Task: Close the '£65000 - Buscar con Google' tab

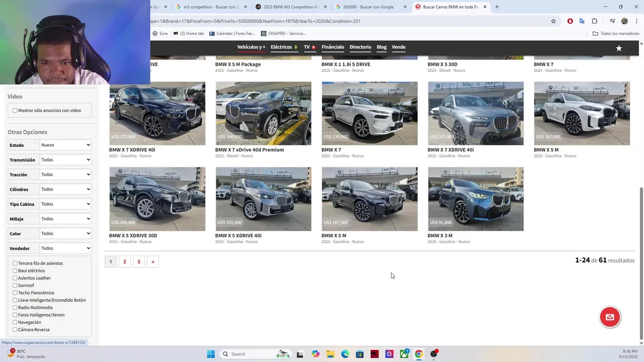Action: click(405, 7)
